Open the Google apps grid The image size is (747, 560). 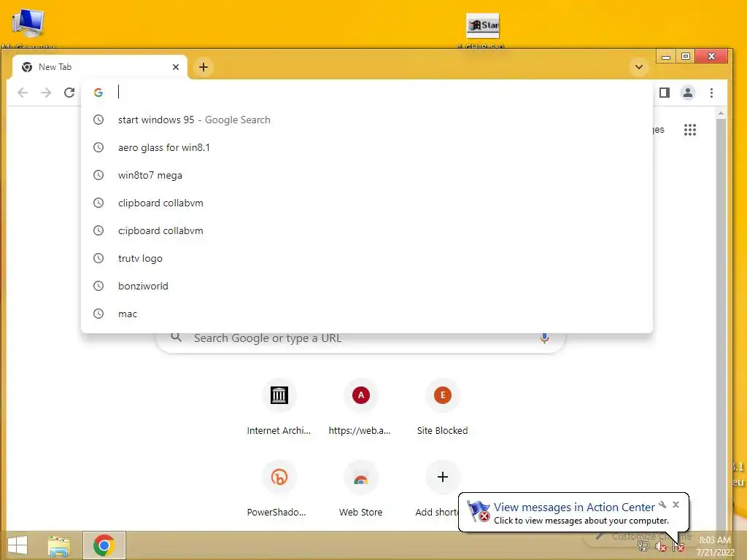tap(690, 130)
